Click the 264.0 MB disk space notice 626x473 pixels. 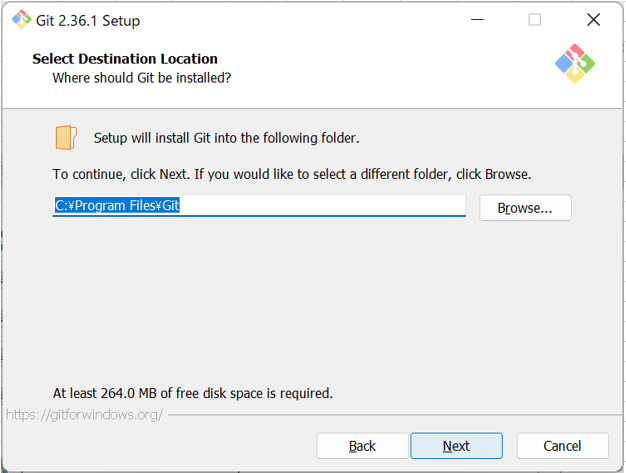pos(192,393)
